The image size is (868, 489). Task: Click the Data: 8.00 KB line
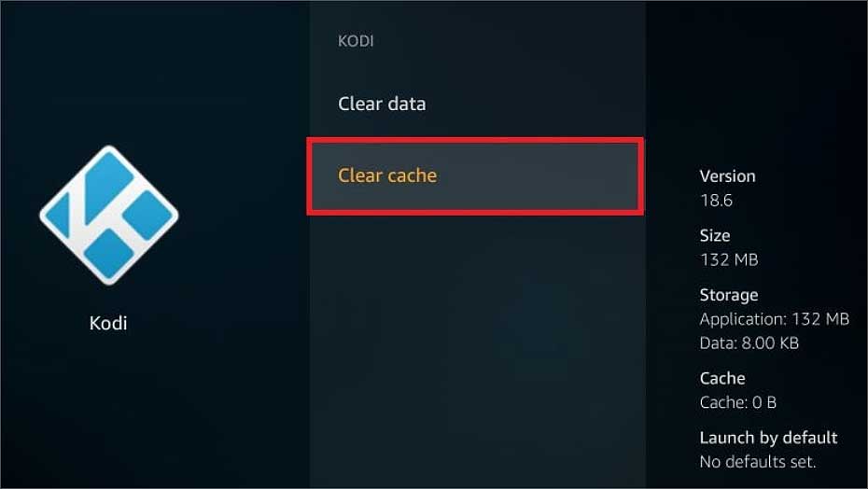(x=749, y=342)
